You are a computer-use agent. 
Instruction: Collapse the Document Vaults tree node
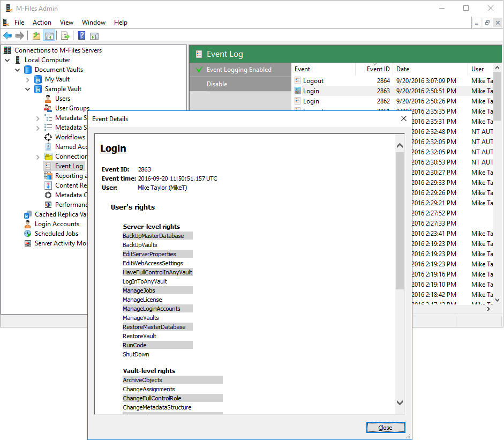[17, 70]
